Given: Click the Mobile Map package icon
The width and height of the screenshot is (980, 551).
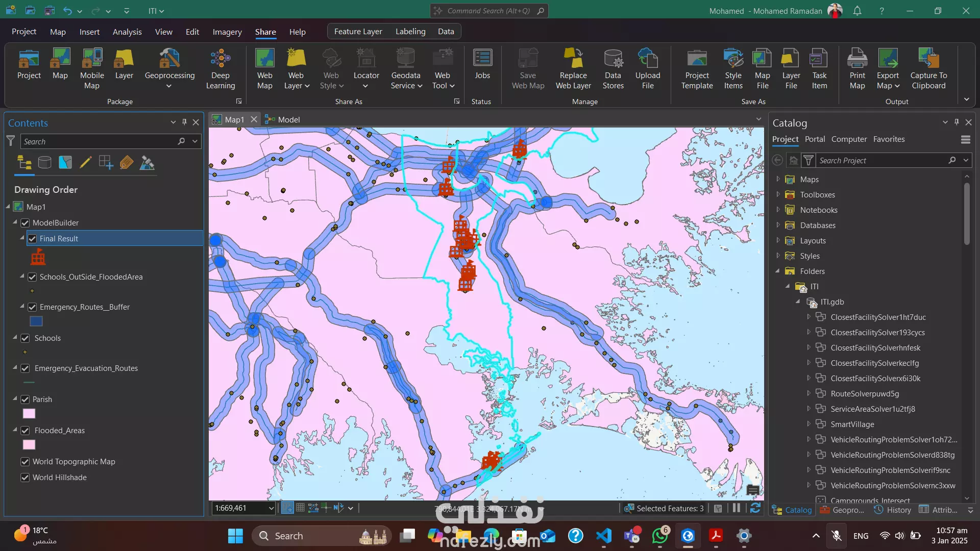Looking at the screenshot, I should (92, 68).
